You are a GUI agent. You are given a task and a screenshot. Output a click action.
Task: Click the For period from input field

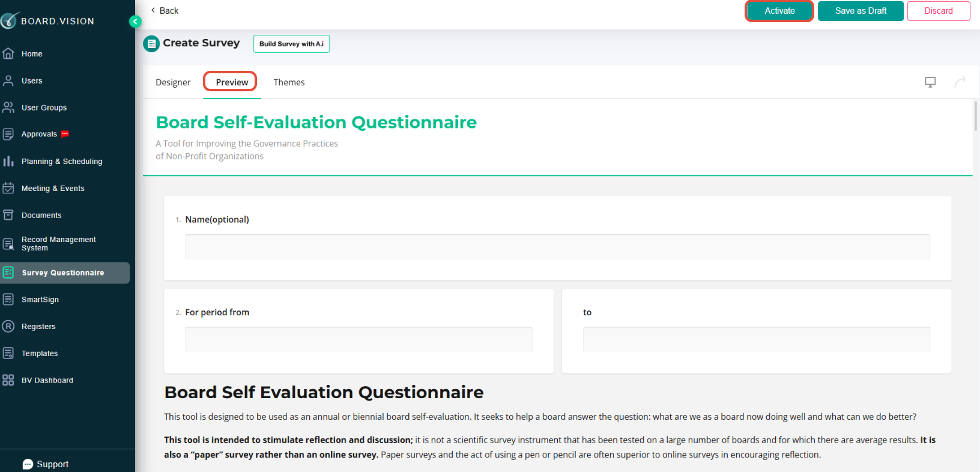358,340
